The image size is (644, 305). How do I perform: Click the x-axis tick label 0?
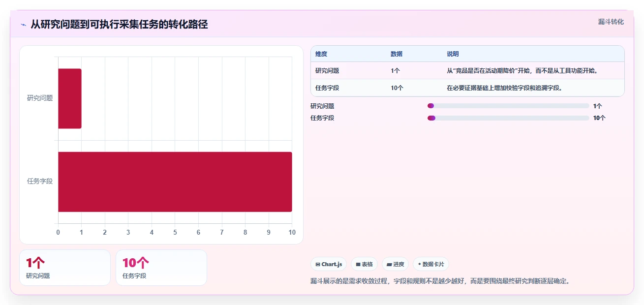click(58, 232)
